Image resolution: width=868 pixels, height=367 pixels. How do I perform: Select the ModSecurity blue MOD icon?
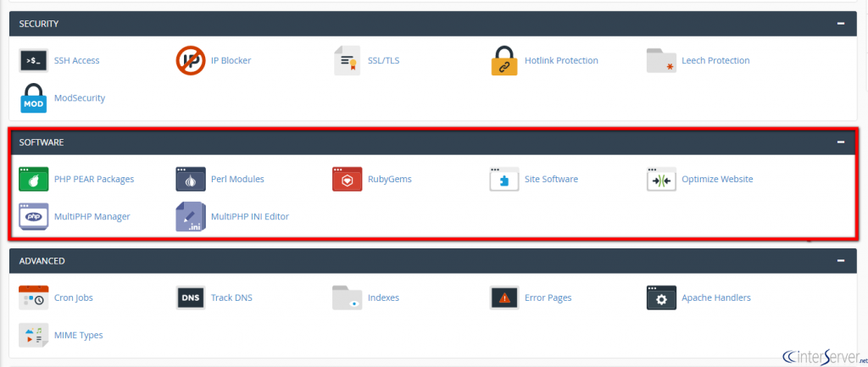pos(33,98)
